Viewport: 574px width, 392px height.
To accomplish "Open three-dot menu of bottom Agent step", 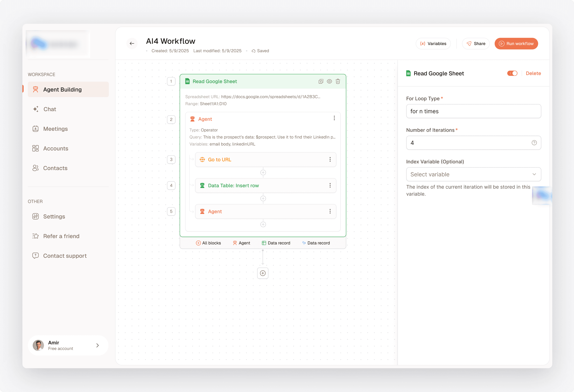I will [x=330, y=211].
